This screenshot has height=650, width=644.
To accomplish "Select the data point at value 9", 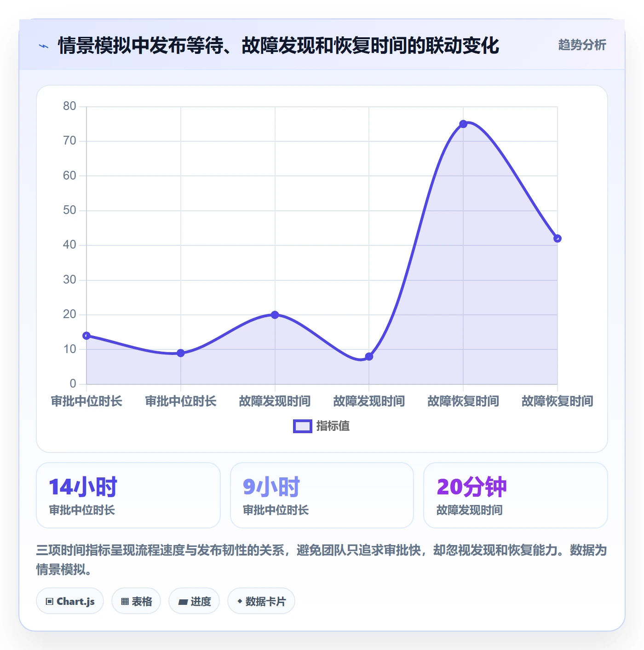I will click(x=181, y=353).
